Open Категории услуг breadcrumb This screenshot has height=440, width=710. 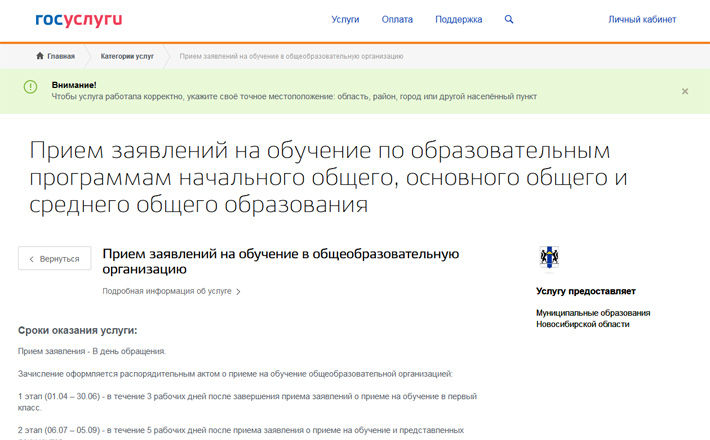click(x=127, y=56)
